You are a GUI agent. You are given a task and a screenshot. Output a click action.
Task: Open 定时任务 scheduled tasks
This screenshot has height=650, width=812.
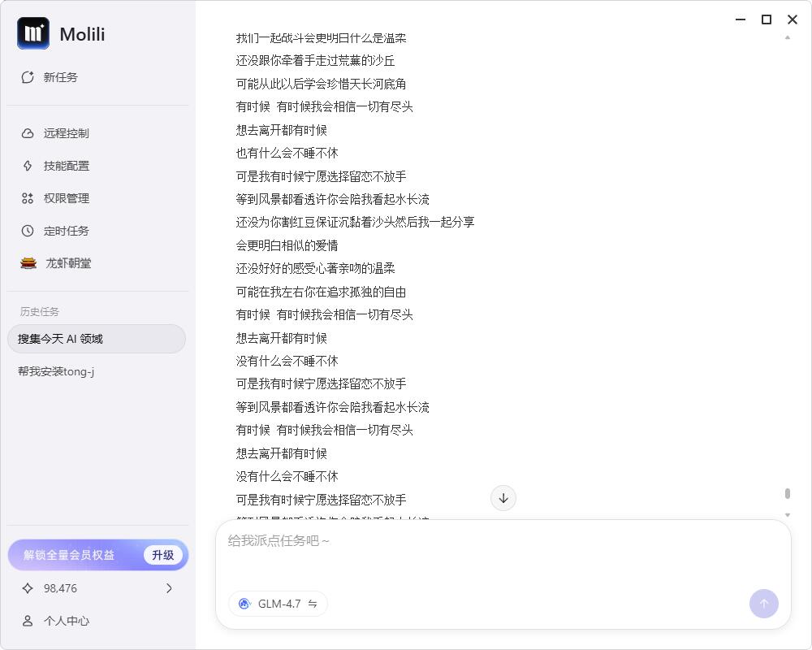coord(66,231)
